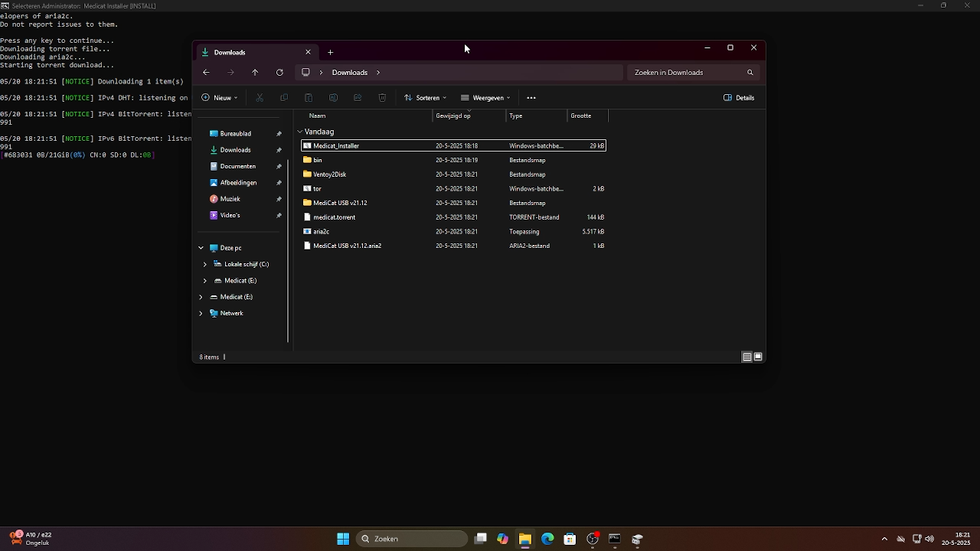Select the Ventoy2Disk folder

[453, 174]
